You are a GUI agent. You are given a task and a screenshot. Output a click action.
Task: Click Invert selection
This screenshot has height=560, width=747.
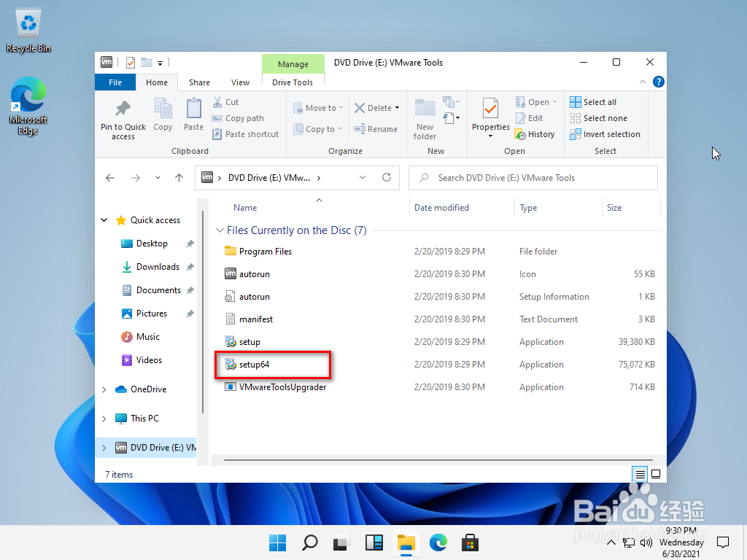click(x=605, y=134)
